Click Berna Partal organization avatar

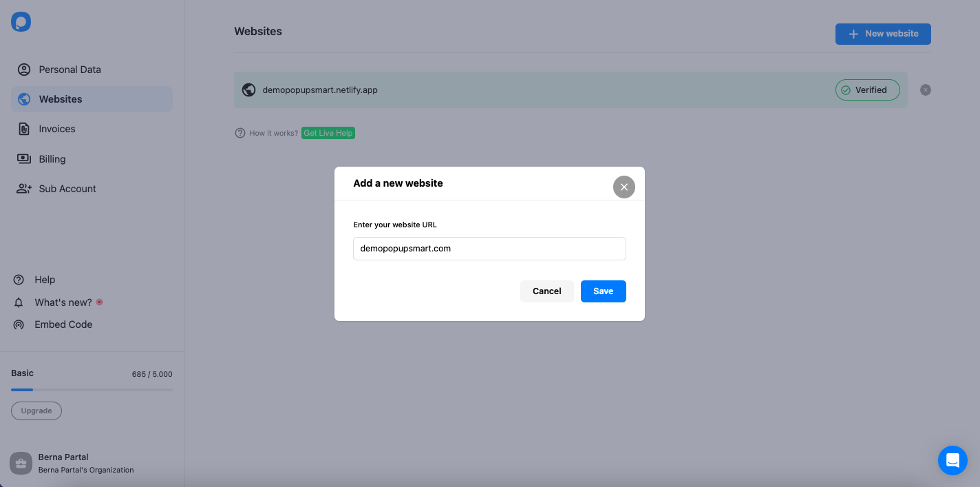21,463
